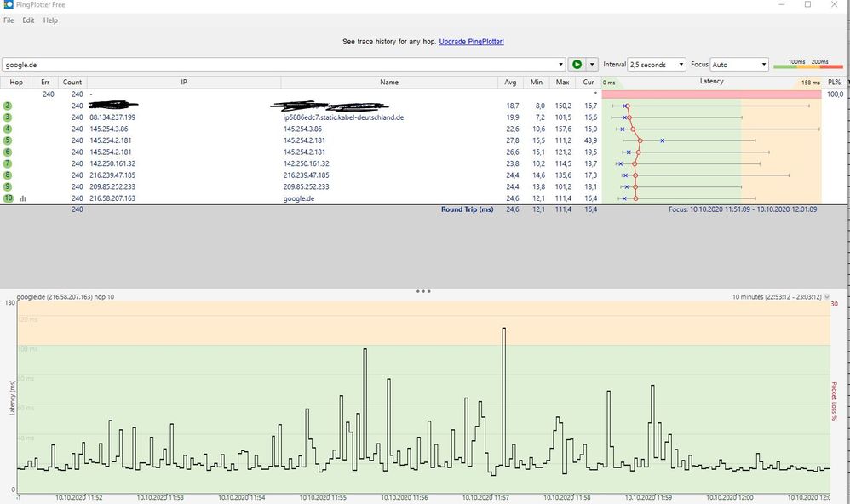
Task: Select IP 209.85.252.233 in IP column
Action: click(x=112, y=186)
